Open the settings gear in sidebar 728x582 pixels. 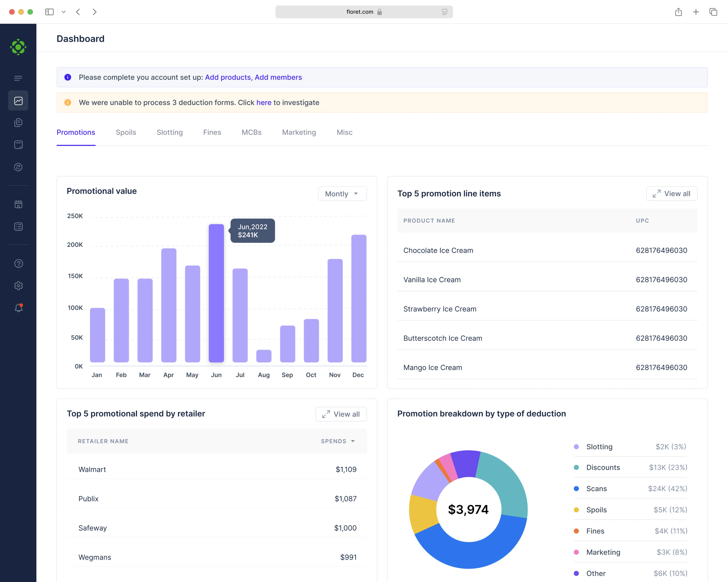19,286
